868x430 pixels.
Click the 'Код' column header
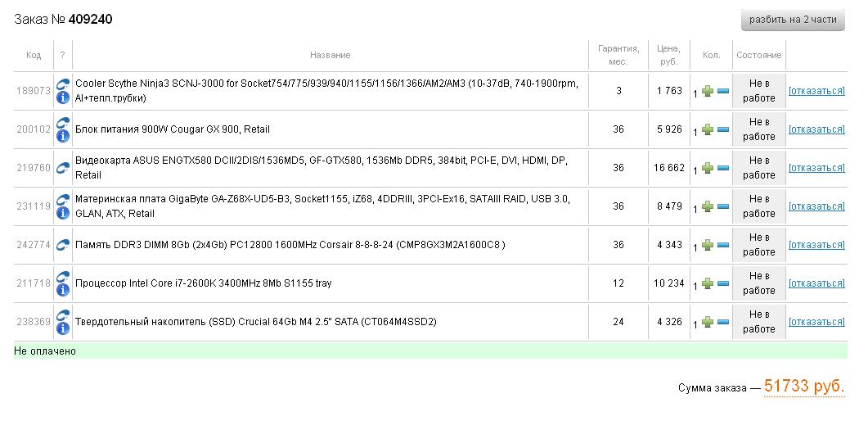34,55
